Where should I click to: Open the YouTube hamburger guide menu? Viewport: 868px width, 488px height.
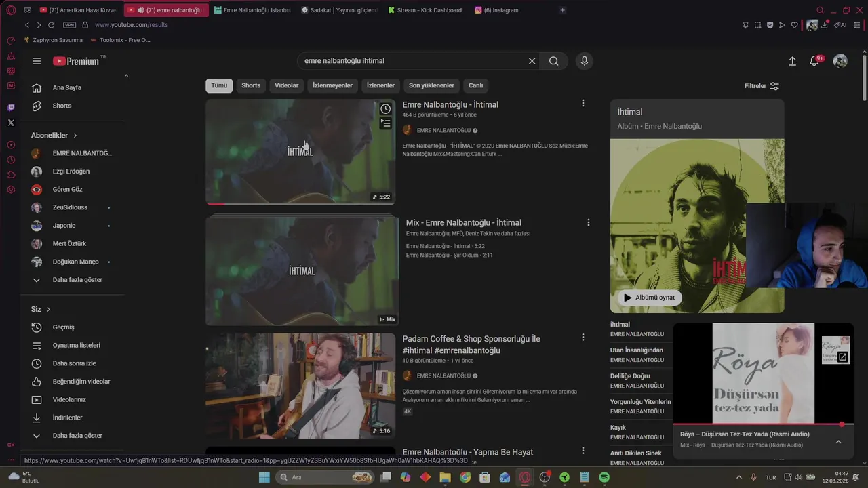click(37, 61)
